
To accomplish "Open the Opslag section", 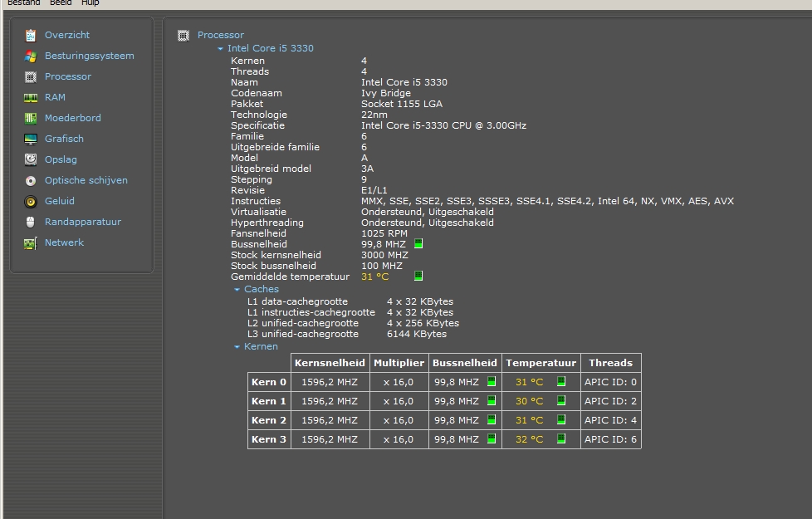I will pos(61,159).
